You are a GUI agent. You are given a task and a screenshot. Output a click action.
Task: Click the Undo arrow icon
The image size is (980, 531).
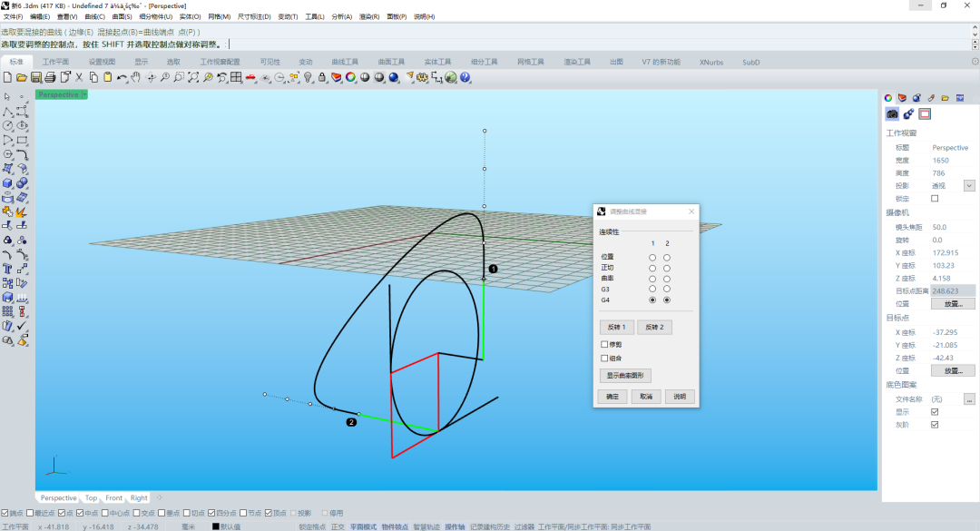[122, 77]
